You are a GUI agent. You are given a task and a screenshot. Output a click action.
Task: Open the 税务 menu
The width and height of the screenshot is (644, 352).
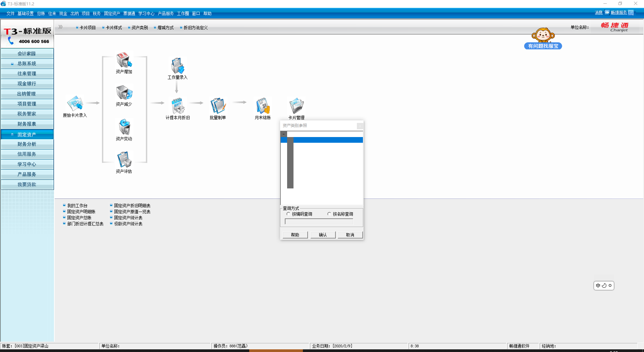(97, 13)
